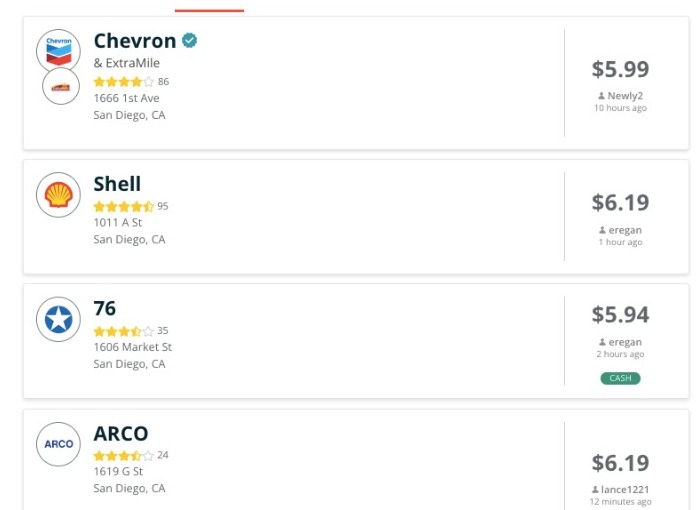
Task: Click Chevron's star rating
Action: click(x=124, y=82)
